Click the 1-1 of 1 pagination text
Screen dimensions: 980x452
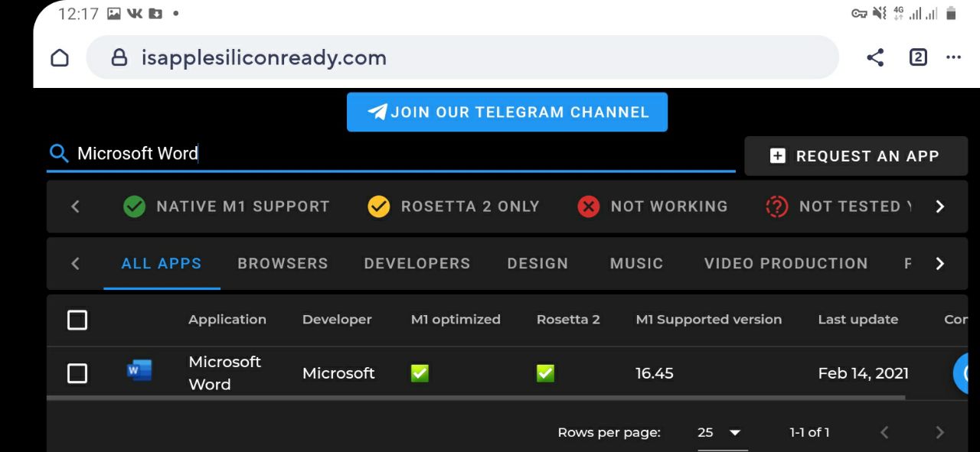(809, 432)
